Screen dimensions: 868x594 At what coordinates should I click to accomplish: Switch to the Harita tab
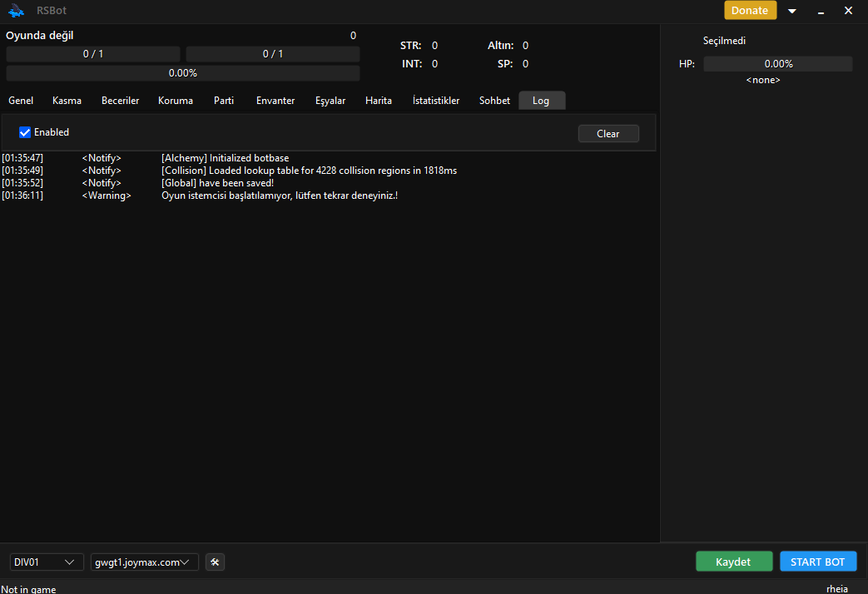(x=379, y=100)
